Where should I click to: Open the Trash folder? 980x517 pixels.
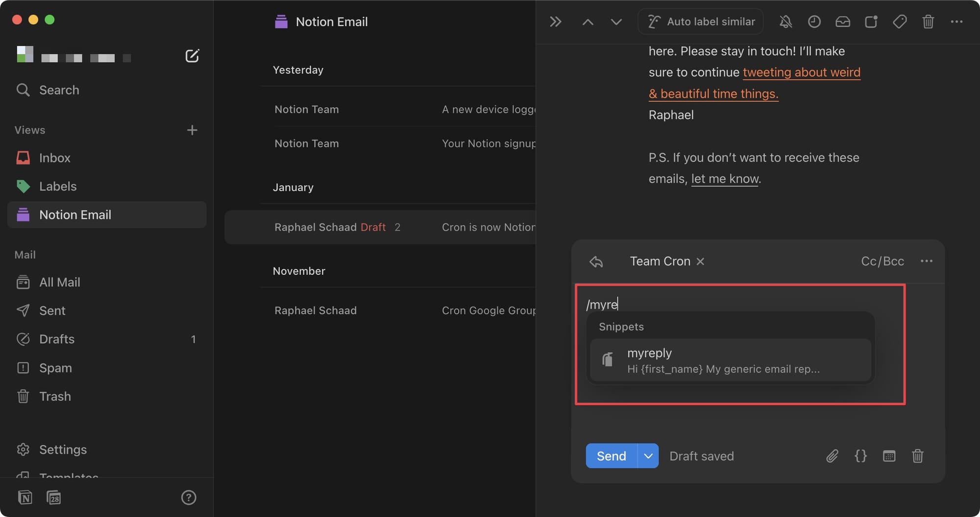pos(107,396)
